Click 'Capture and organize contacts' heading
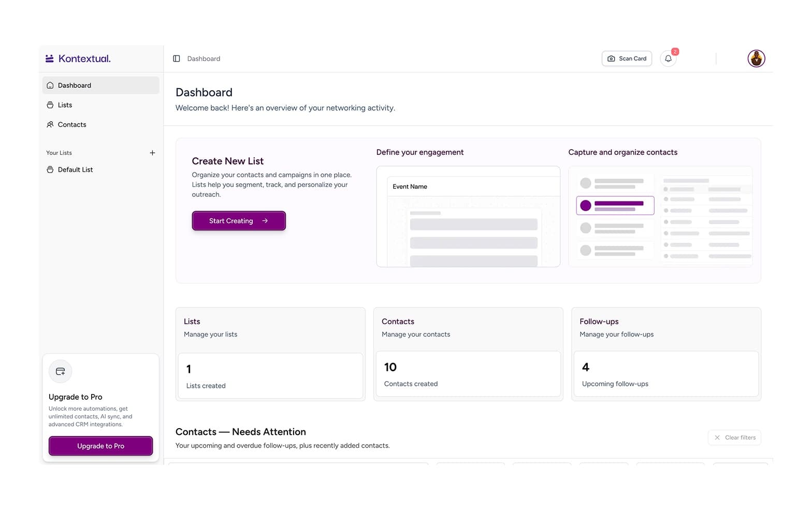Screen dimensions: 812x510 [x=623, y=152]
